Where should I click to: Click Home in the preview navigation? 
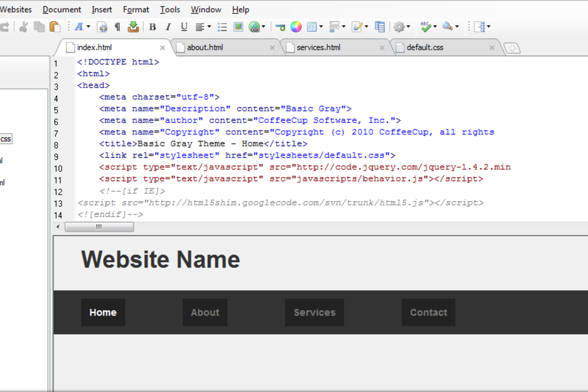[x=103, y=312]
